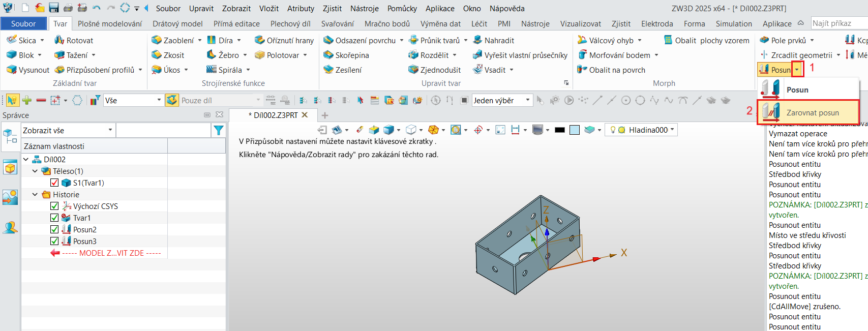The width and height of the screenshot is (868, 331).
Task: Select the Pole prvků pattern tool
Action: tap(782, 40)
